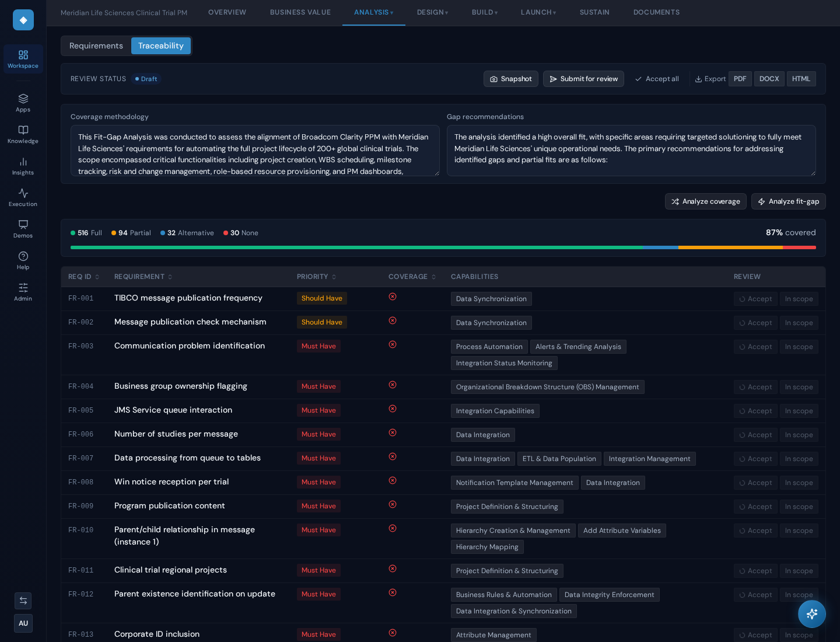
Task: Go to the SUSTAIN tab
Action: pos(594,12)
